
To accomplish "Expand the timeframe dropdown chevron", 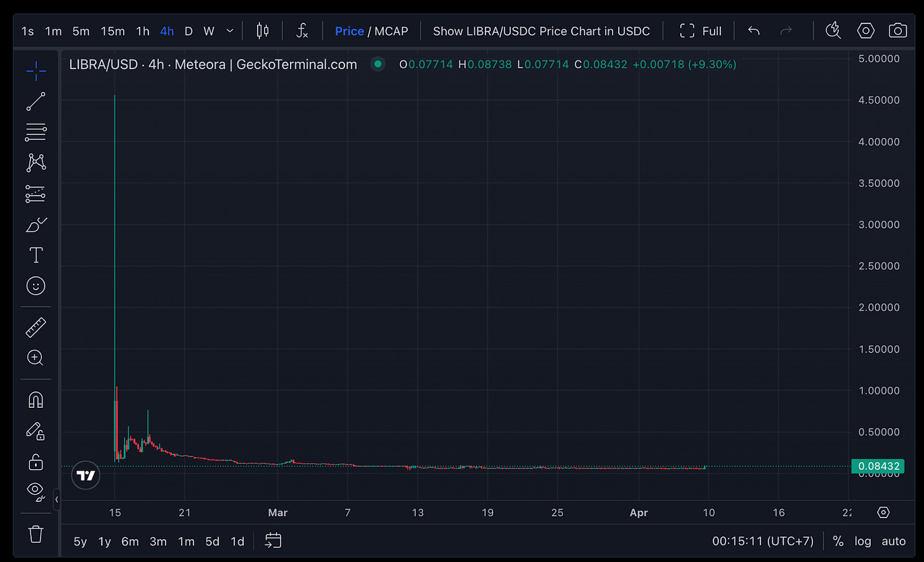I will [230, 30].
